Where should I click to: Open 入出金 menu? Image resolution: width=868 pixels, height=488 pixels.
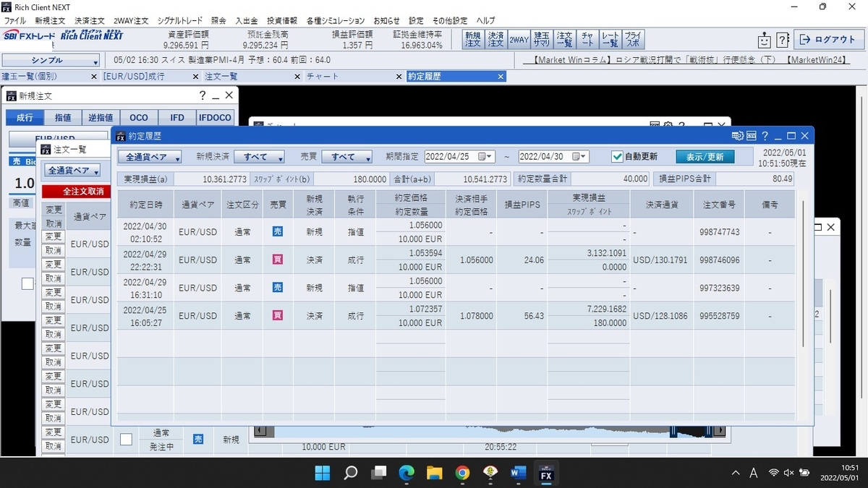coord(246,21)
